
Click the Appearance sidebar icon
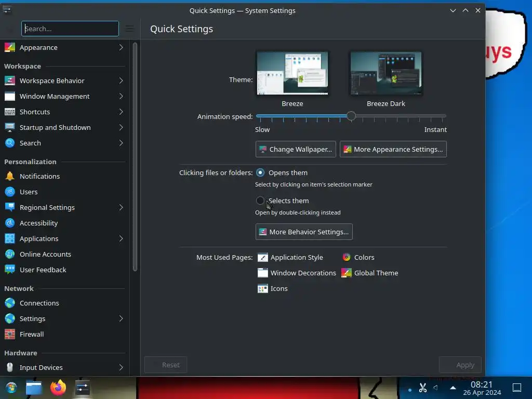point(10,47)
